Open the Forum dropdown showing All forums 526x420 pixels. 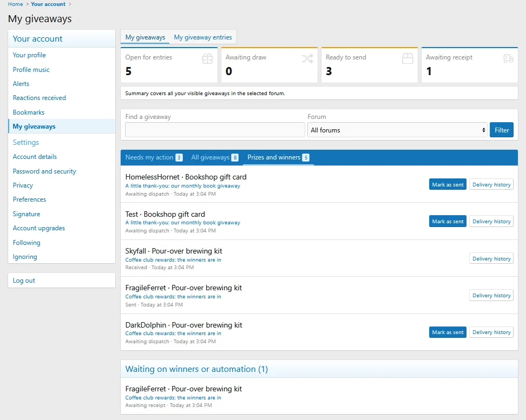click(398, 130)
